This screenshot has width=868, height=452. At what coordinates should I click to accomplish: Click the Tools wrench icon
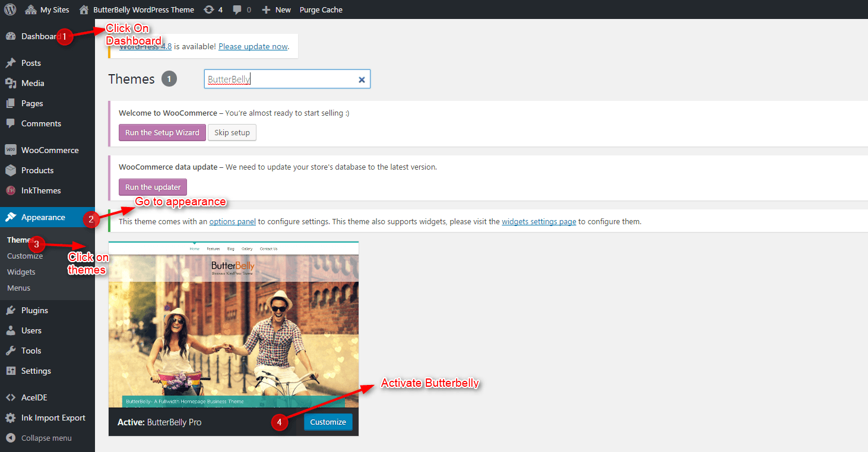11,351
